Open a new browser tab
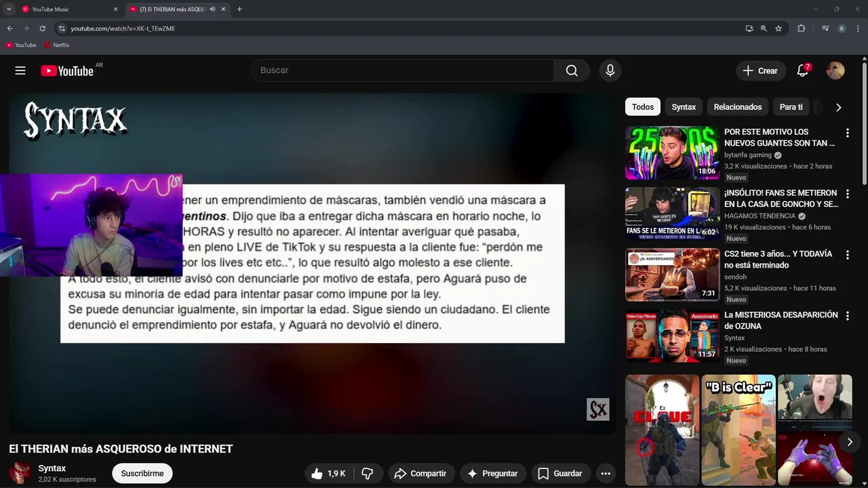 point(239,9)
